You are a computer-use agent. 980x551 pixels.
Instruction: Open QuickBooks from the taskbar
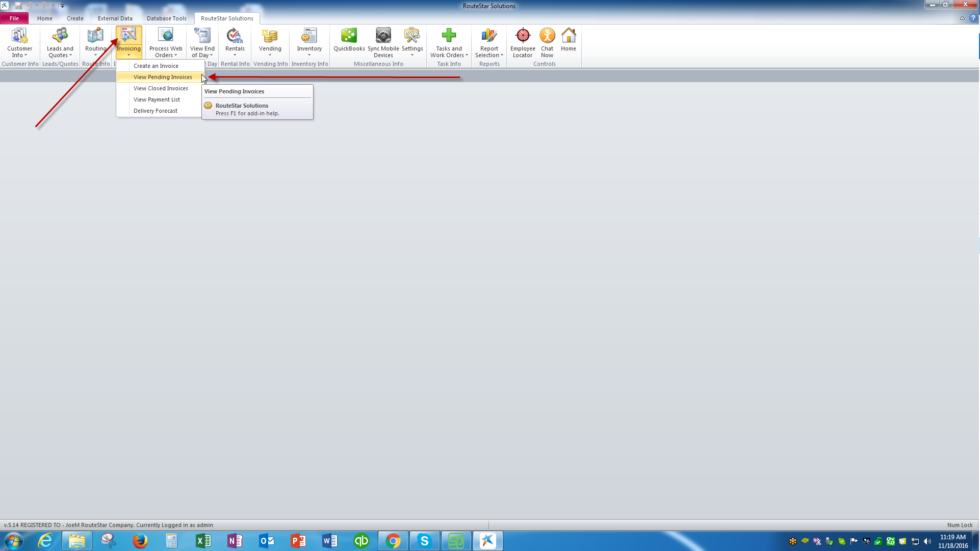coord(361,541)
